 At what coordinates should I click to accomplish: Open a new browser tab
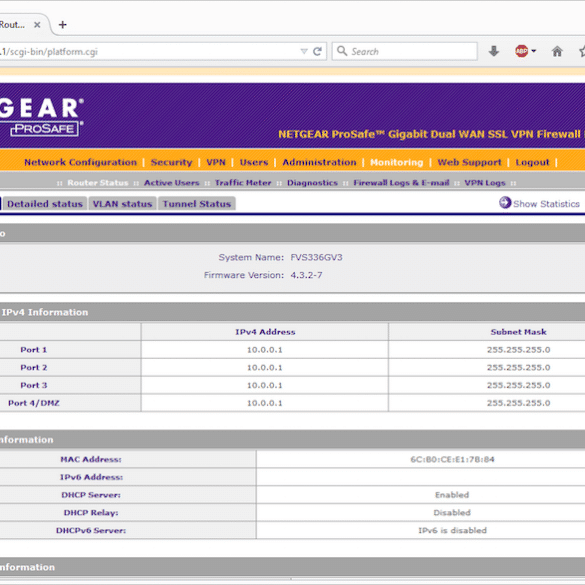[63, 25]
